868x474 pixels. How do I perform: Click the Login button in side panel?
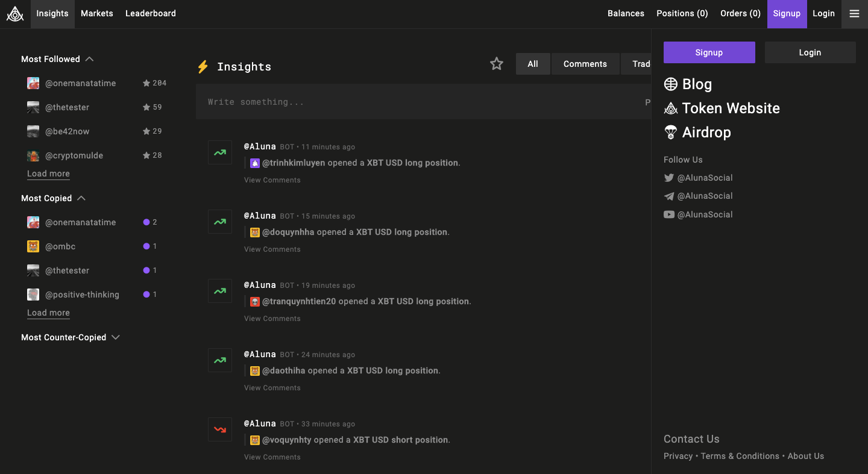click(810, 52)
